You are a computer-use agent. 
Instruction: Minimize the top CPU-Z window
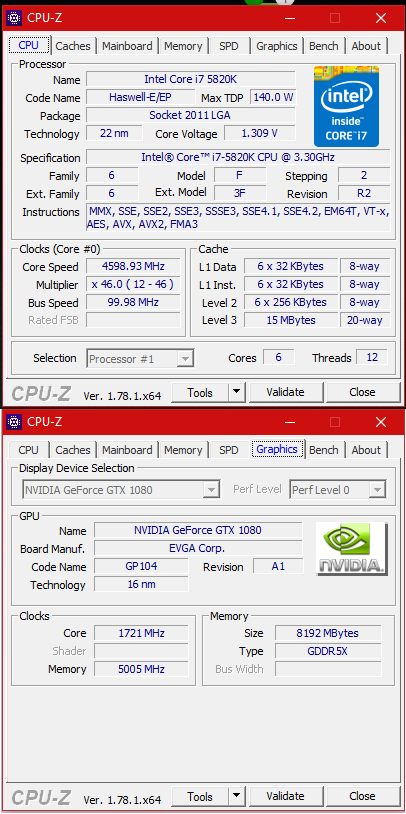click(289, 18)
